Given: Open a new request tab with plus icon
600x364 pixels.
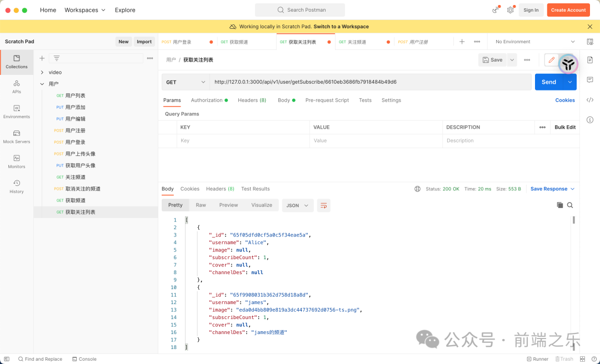Looking at the screenshot, I should point(462,42).
